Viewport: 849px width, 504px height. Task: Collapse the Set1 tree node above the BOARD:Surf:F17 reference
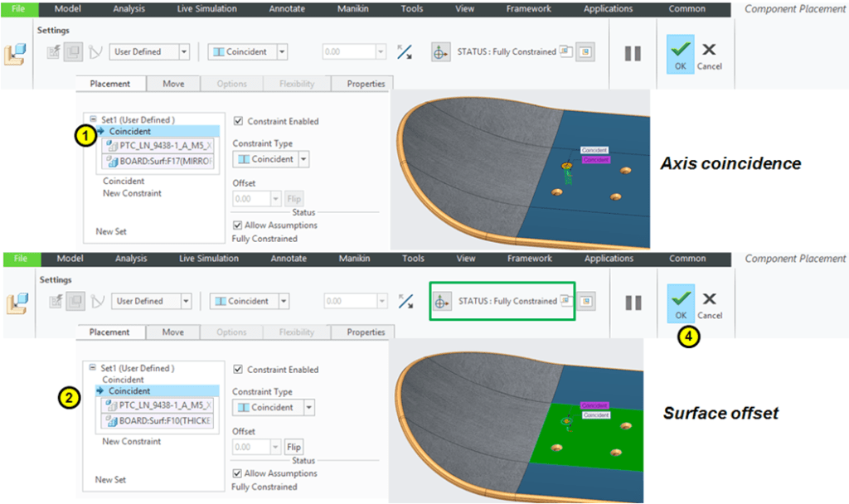click(93, 119)
